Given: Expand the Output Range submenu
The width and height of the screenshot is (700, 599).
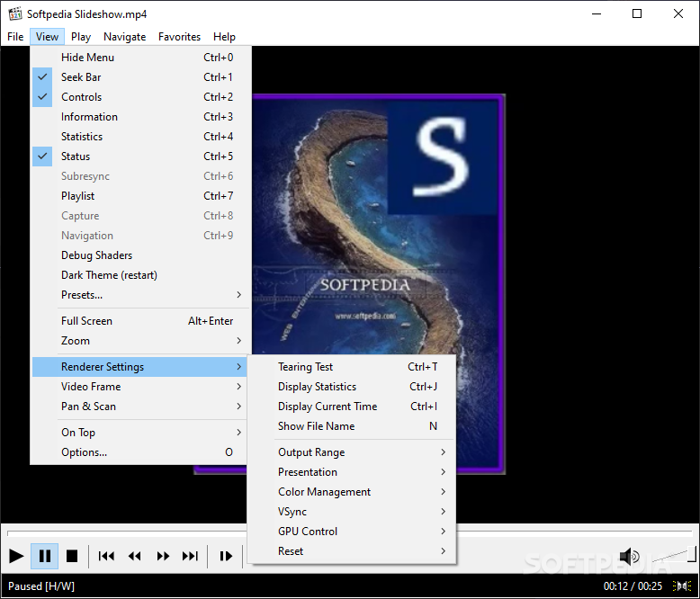Looking at the screenshot, I should (x=351, y=452).
